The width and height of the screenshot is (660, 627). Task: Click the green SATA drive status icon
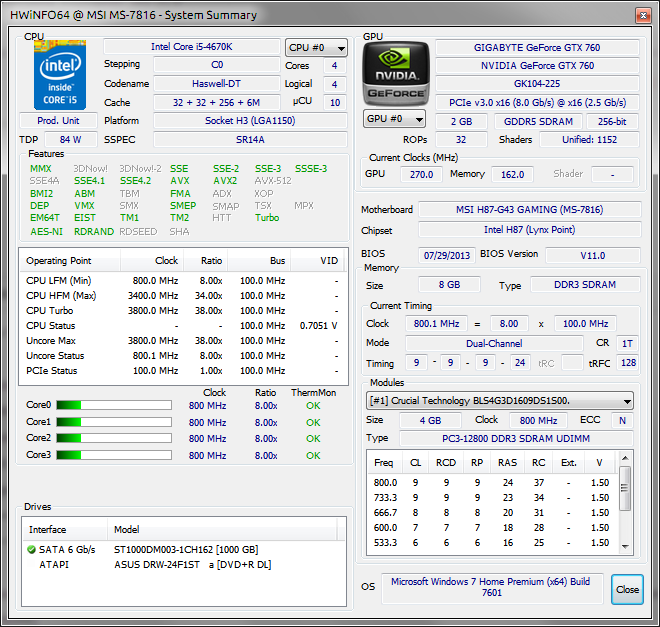click(32, 549)
